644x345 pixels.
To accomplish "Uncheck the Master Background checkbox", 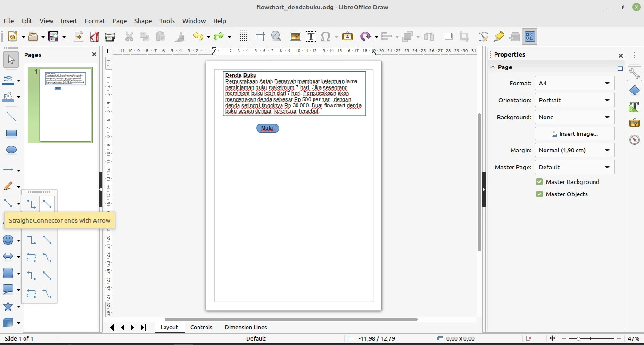I will coord(539,182).
